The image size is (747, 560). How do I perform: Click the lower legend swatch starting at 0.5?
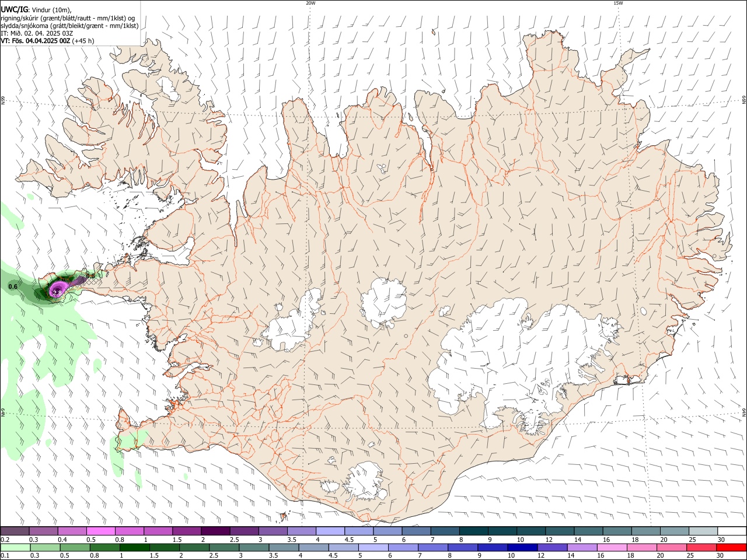(x=75, y=547)
